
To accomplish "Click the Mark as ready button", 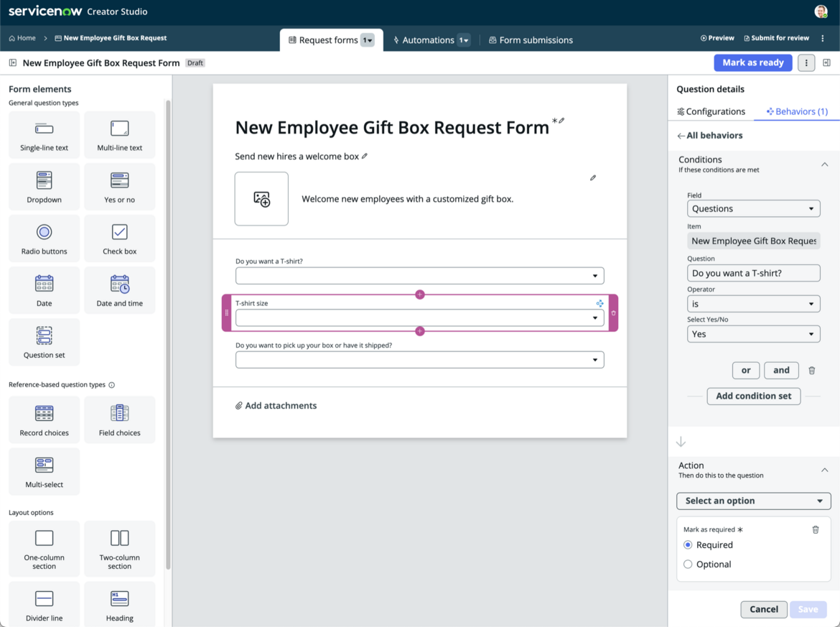I will (x=752, y=62).
